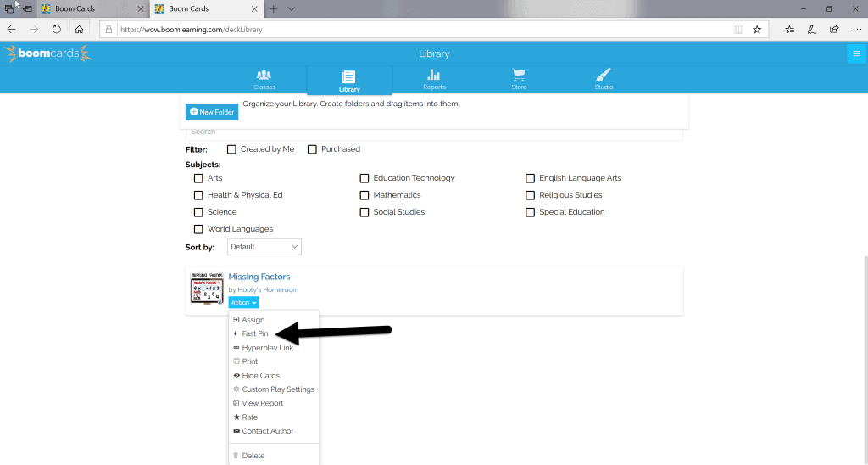Select the Mathematics checkbox
This screenshot has width=868, height=465.
pos(364,195)
